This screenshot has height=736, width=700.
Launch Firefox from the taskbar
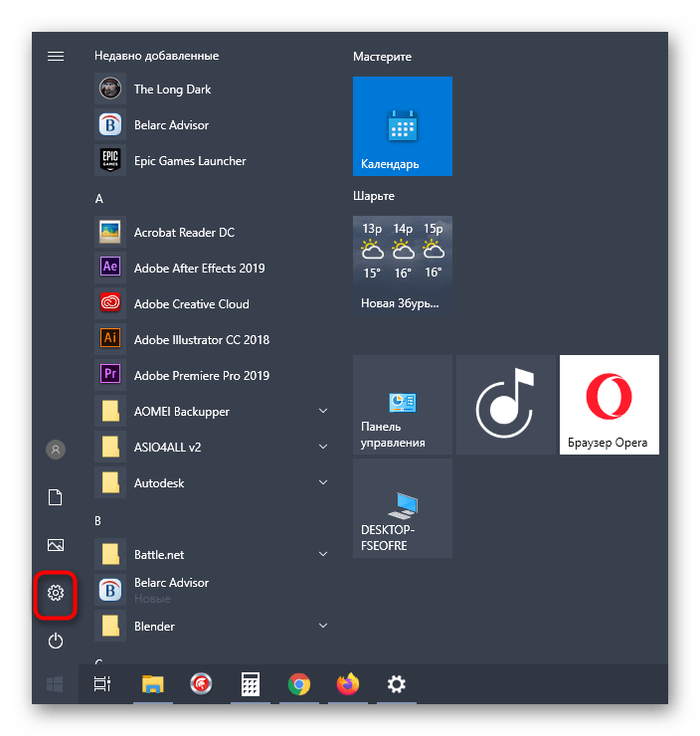coord(348,684)
